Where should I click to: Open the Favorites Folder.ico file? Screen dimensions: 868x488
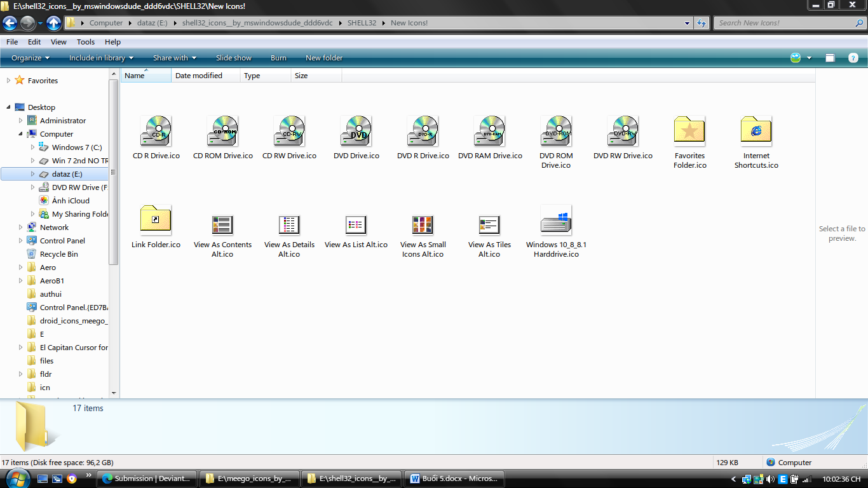click(x=689, y=130)
